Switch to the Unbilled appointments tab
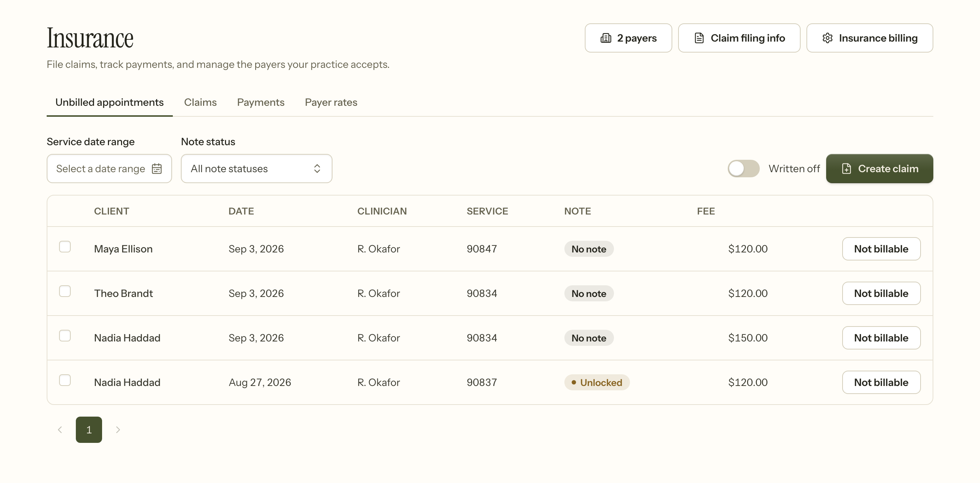Screen dimensions: 980x483 (110, 103)
